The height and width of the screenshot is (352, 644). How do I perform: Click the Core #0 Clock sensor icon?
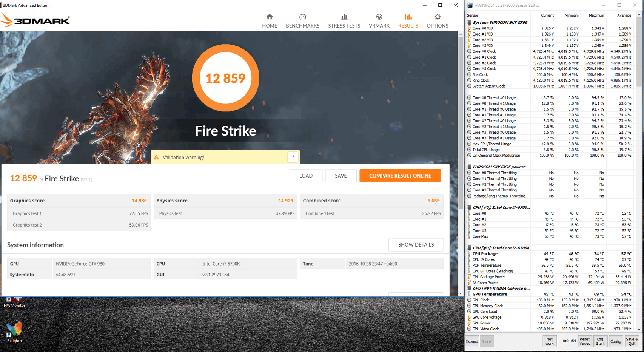pos(469,51)
